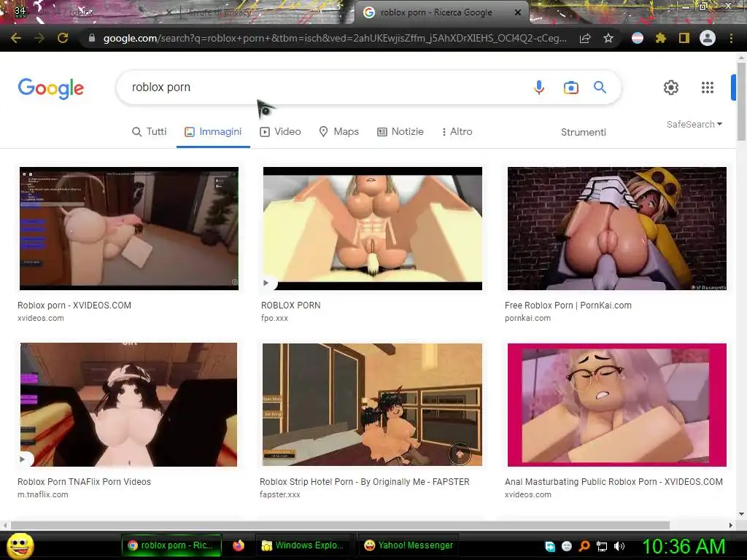Open site info via the padlock icon

[92, 38]
